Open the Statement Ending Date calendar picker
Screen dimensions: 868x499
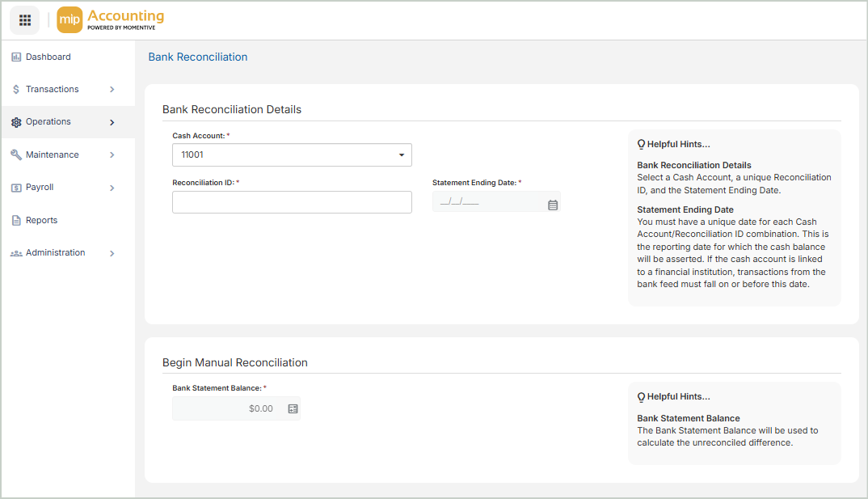(x=553, y=205)
